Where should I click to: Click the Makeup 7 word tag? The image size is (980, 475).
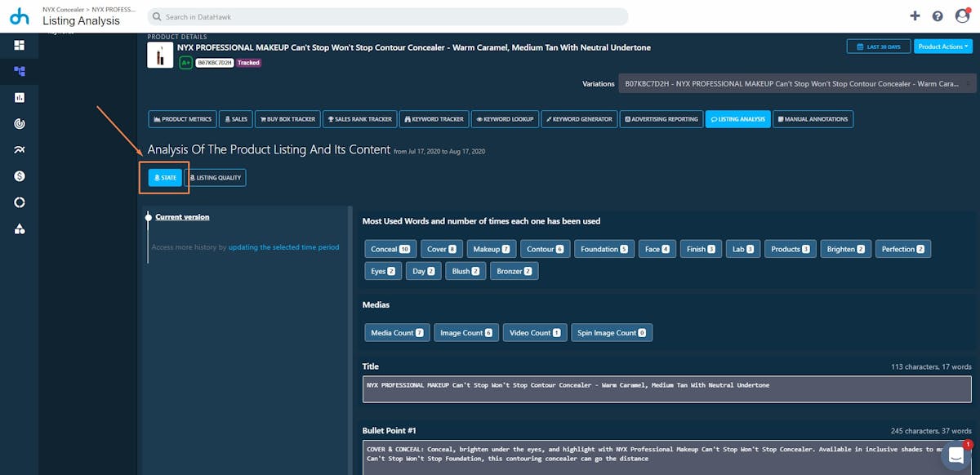[492, 249]
